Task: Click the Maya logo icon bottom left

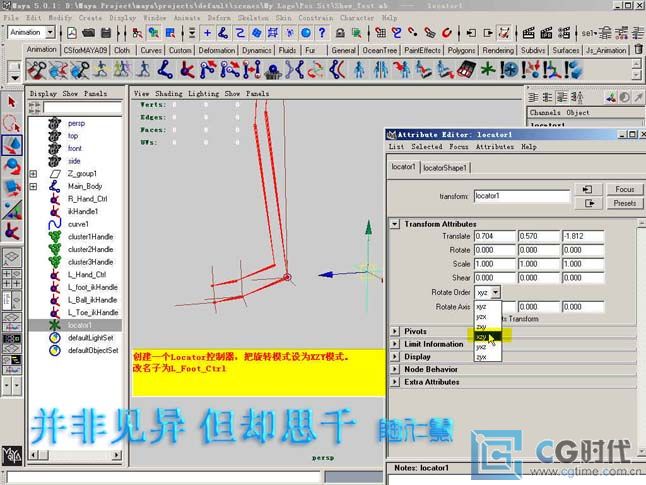Action: pyautogui.click(x=12, y=456)
